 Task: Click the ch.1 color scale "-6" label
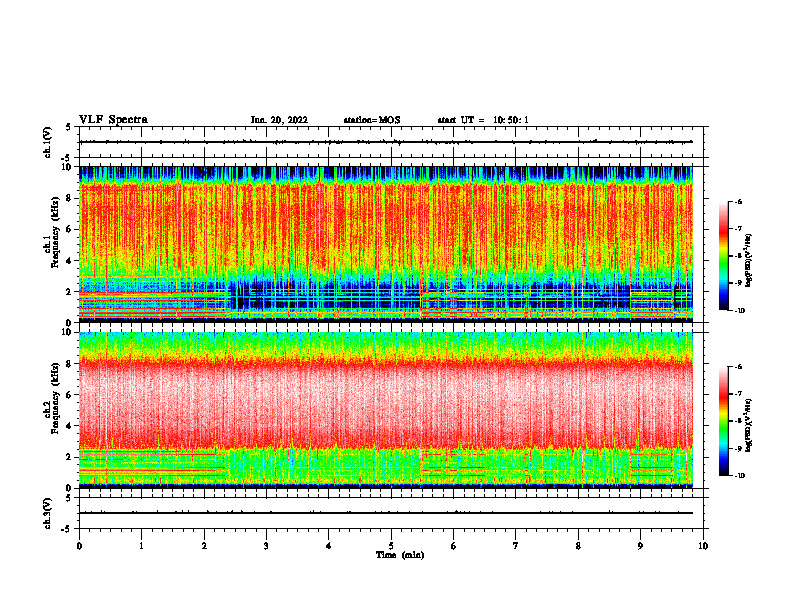pyautogui.click(x=739, y=201)
